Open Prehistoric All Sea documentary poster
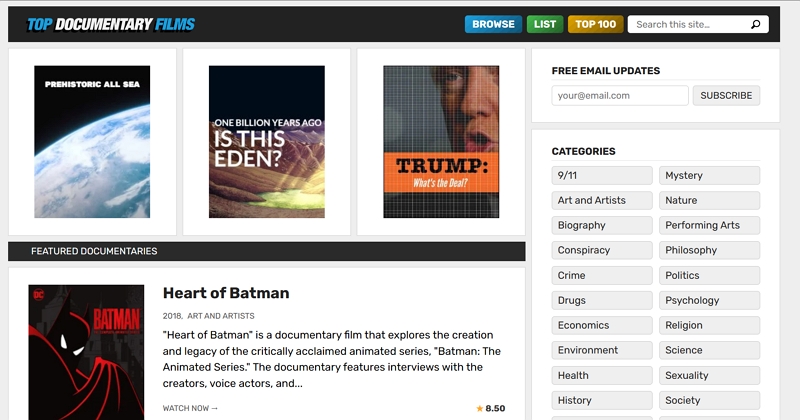This screenshot has height=420, width=800. coord(92,142)
